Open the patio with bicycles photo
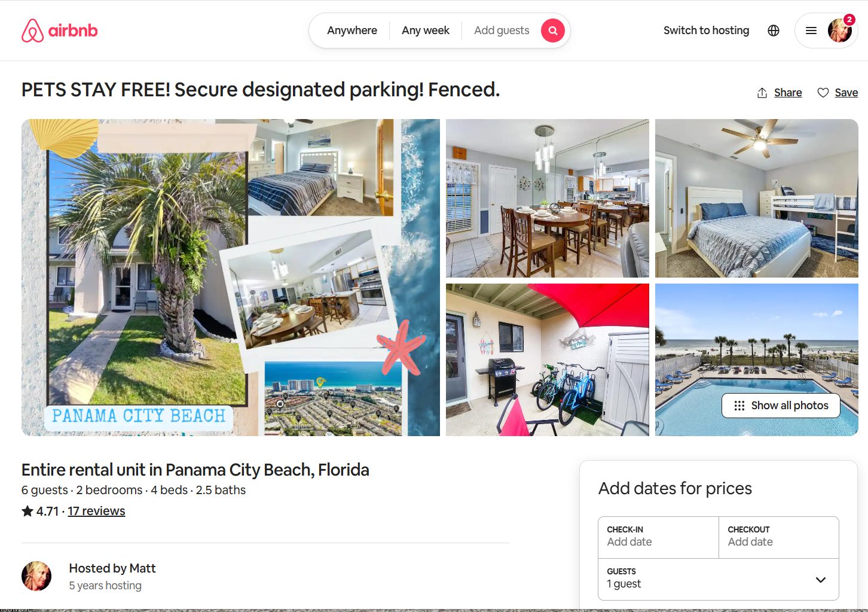 click(x=548, y=360)
